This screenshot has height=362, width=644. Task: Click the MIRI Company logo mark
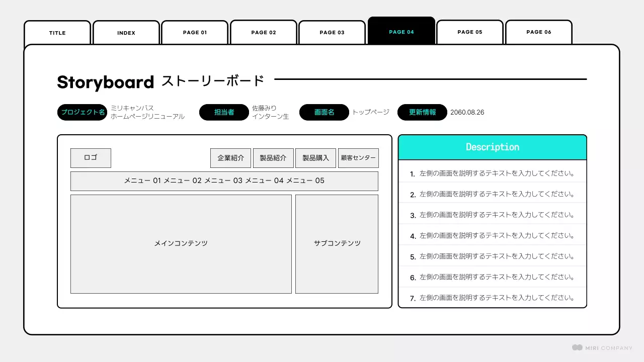pyautogui.click(x=577, y=347)
